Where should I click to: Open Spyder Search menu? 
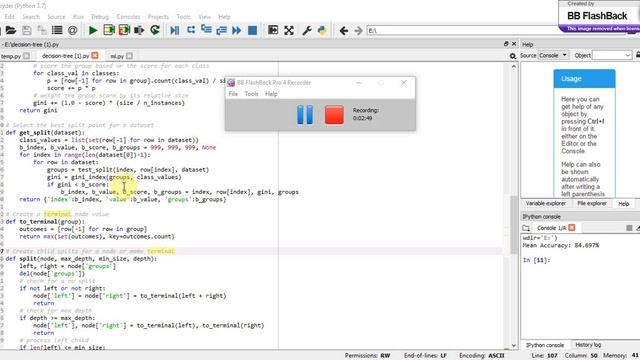[x=31, y=17]
